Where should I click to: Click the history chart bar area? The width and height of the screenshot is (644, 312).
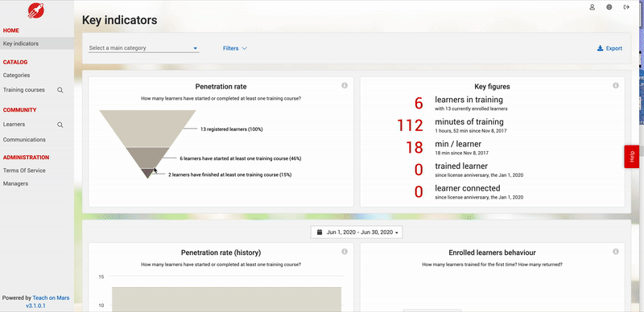[227, 299]
